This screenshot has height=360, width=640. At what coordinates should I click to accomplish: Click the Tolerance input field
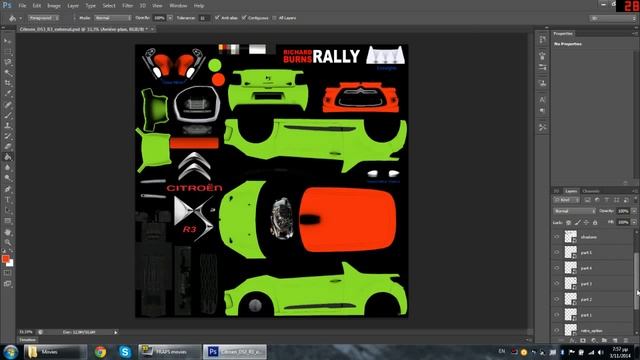click(204, 18)
